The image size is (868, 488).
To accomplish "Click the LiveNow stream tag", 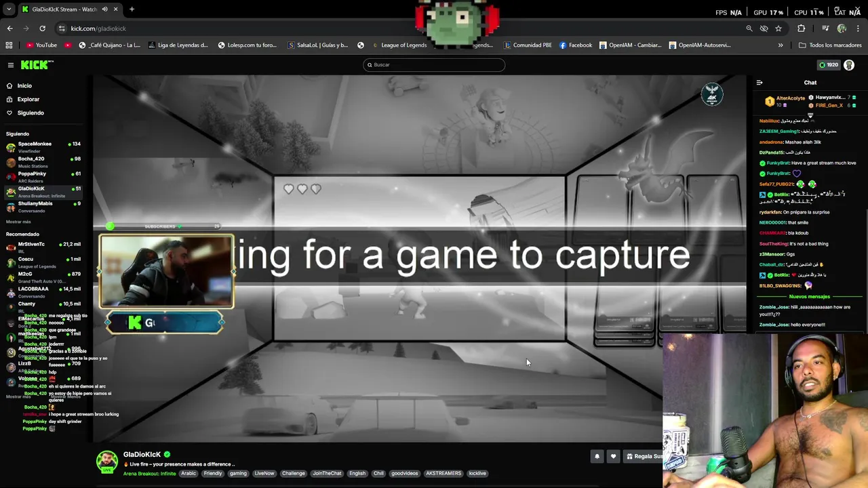I will click(x=264, y=474).
